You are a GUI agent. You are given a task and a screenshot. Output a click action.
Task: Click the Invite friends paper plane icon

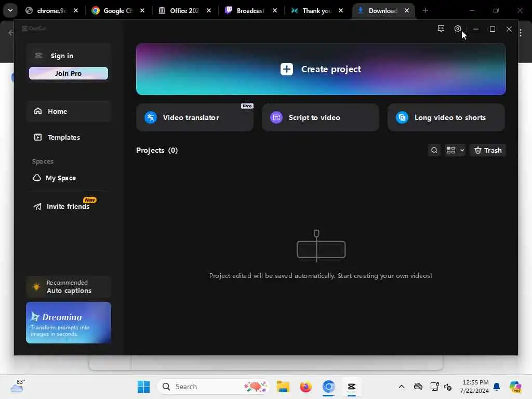[x=37, y=206]
